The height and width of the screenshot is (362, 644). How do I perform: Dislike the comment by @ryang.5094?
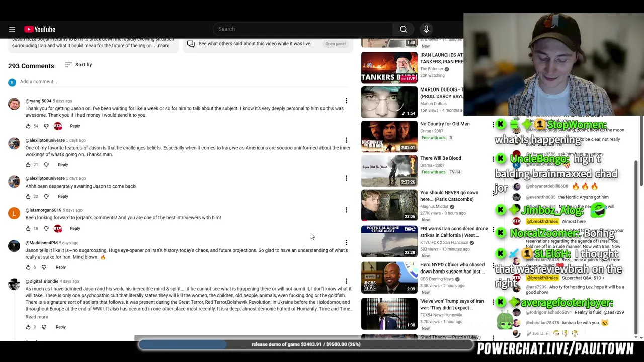click(46, 126)
